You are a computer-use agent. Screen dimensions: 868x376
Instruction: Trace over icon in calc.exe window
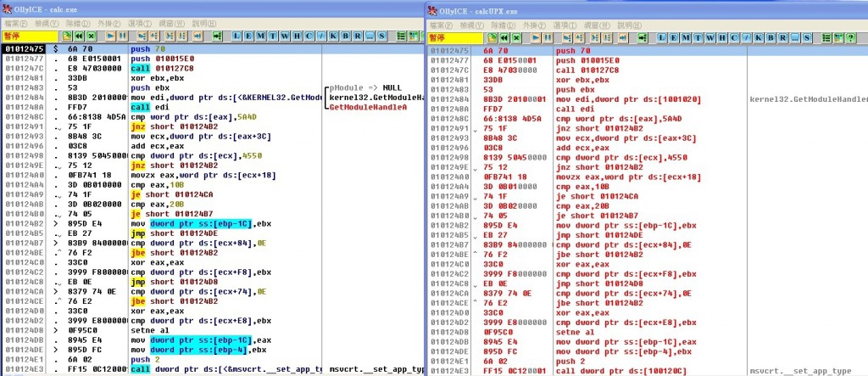coord(181,36)
